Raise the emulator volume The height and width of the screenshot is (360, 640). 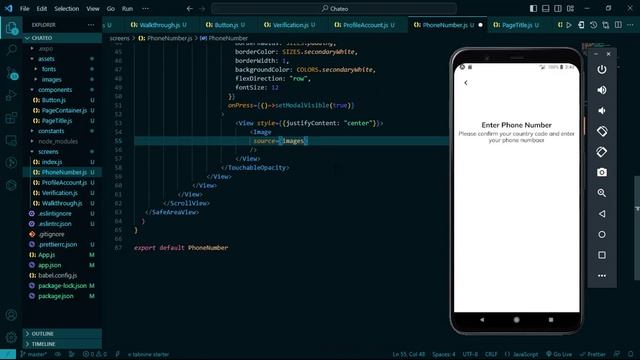[x=602, y=90]
